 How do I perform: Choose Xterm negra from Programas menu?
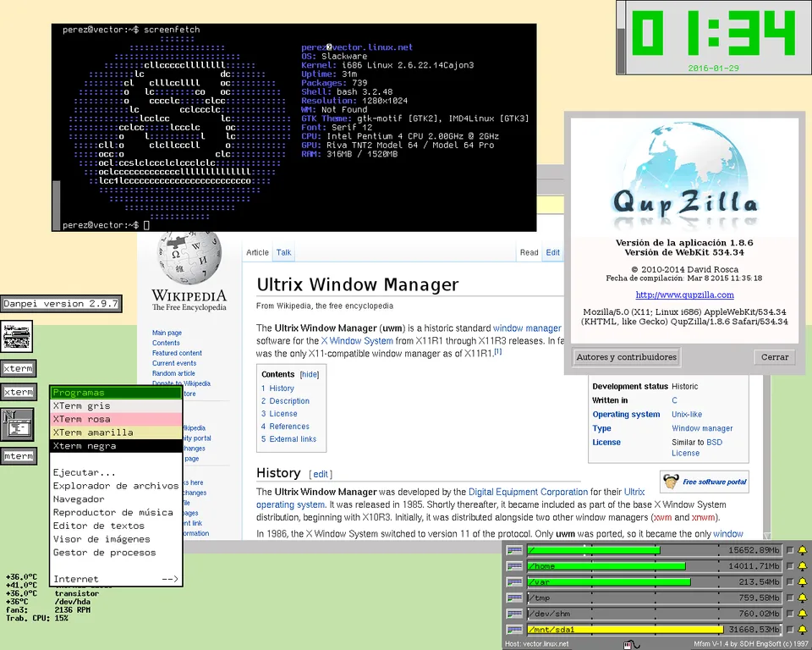[x=116, y=446]
